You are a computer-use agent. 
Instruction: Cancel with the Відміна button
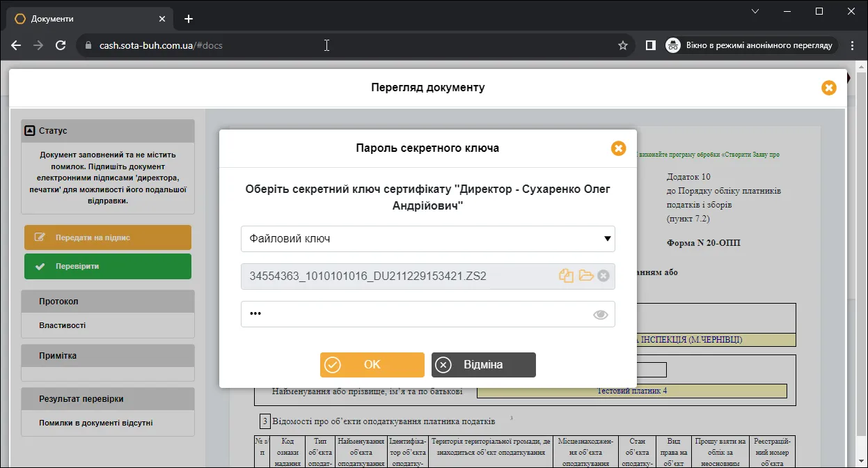(x=484, y=365)
